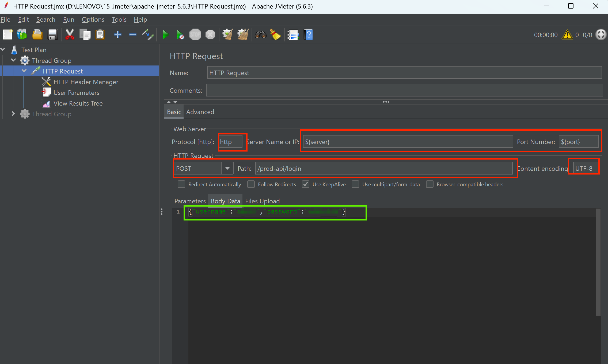Toggle Redirect Automatically checkbox
The width and height of the screenshot is (608, 364).
[x=181, y=184]
